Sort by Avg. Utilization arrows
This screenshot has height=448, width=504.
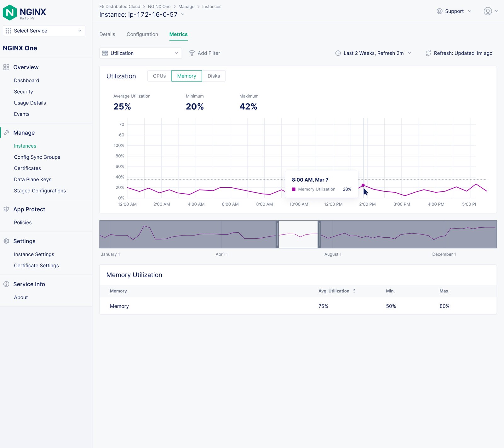tap(354, 291)
